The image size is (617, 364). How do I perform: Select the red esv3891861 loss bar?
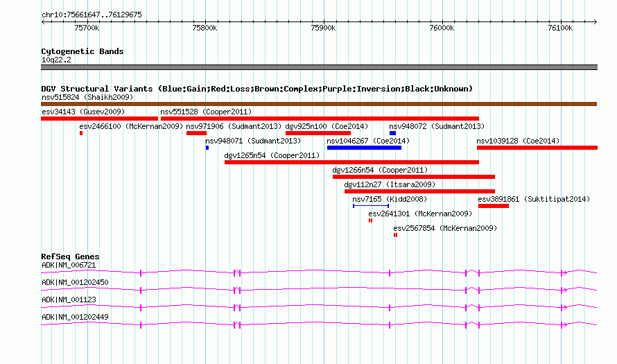tap(494, 206)
